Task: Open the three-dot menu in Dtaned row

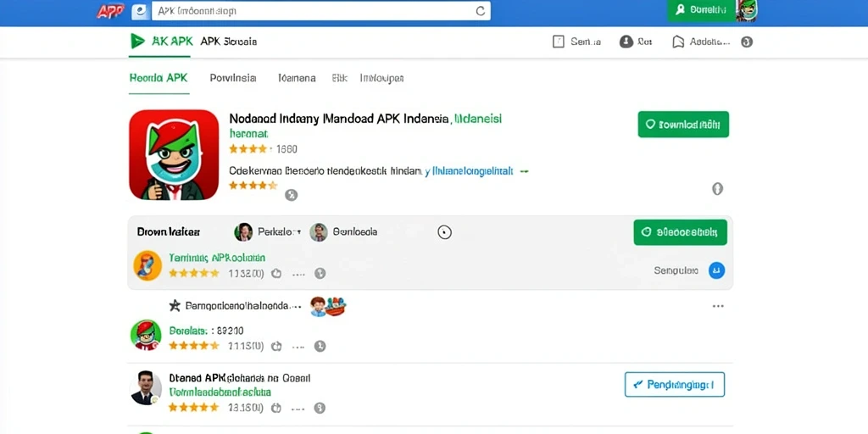Action: tap(298, 409)
